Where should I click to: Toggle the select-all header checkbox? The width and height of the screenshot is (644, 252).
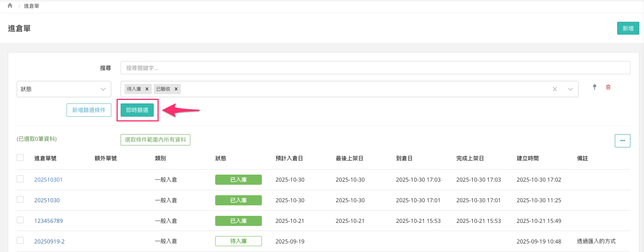20,157
